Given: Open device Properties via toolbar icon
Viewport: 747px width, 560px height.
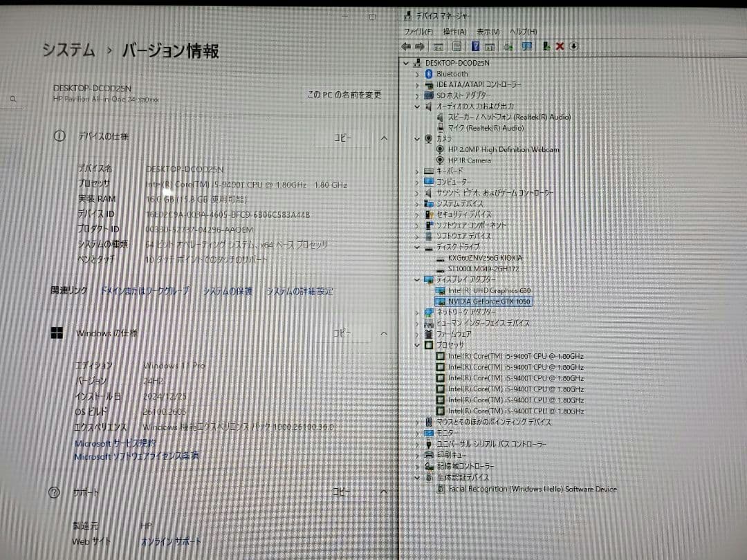Looking at the screenshot, I should 439,46.
